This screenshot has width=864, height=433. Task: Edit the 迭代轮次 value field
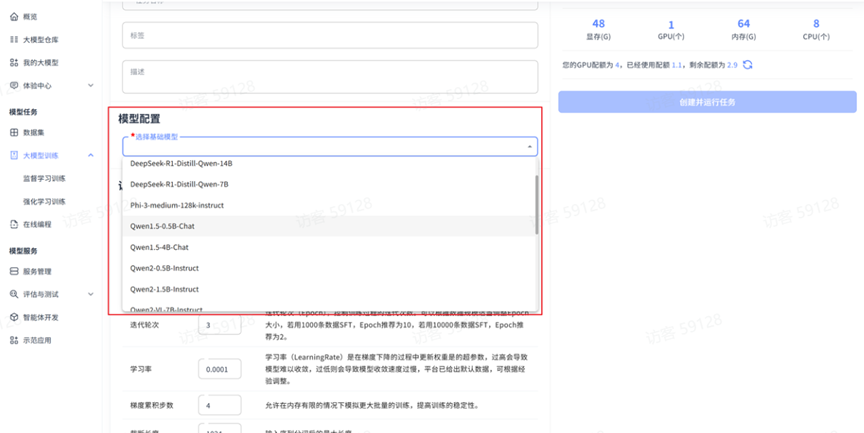tap(219, 325)
